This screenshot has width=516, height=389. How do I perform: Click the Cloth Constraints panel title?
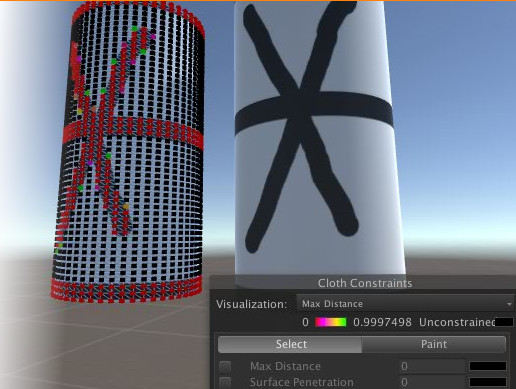click(x=365, y=283)
